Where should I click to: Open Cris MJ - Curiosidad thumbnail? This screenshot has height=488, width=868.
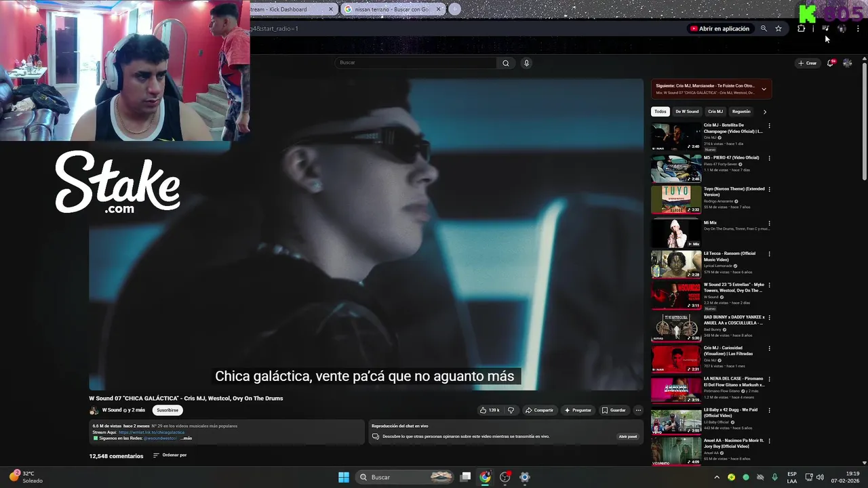point(676,359)
